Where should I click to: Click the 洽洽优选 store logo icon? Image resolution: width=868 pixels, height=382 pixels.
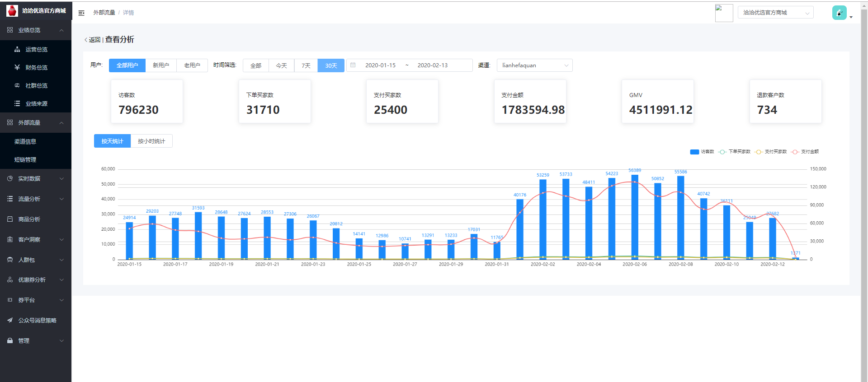(12, 10)
